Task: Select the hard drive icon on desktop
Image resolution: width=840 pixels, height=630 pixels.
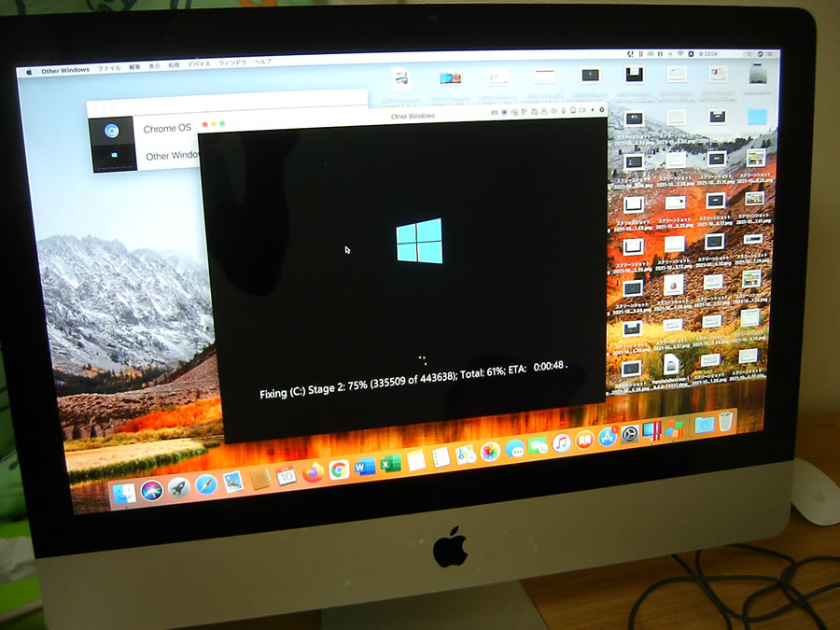Action: 758,74
